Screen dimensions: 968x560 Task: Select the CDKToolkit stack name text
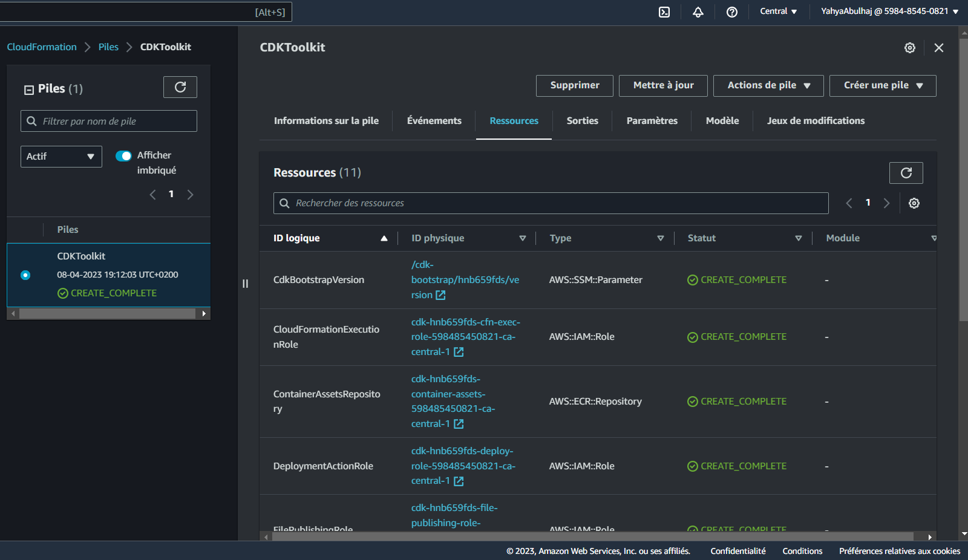click(81, 256)
